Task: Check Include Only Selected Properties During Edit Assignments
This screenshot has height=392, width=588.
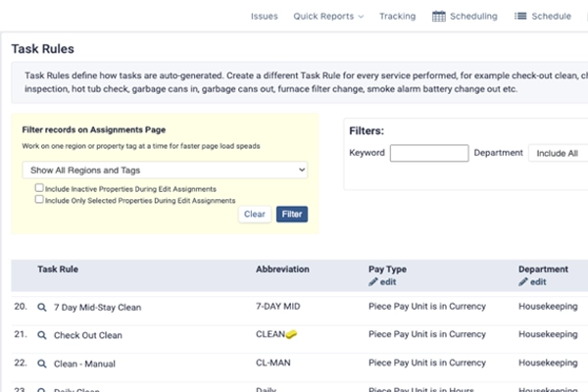Action: click(x=39, y=199)
